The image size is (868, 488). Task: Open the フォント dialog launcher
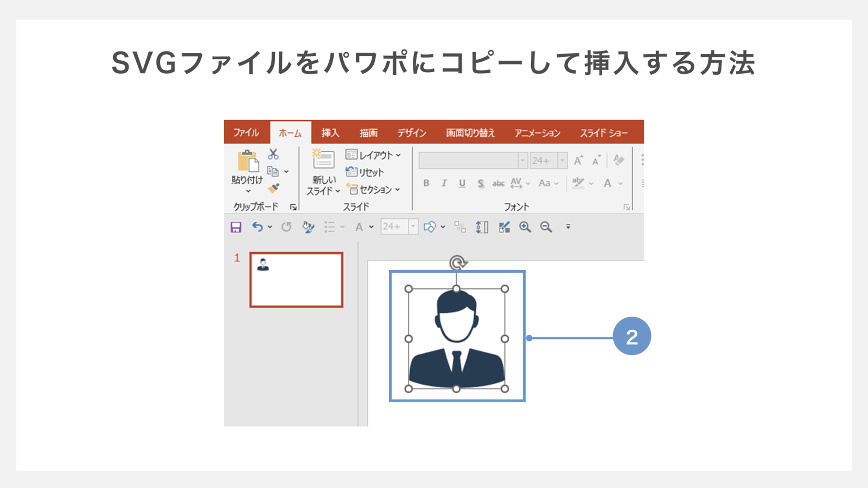(x=627, y=207)
